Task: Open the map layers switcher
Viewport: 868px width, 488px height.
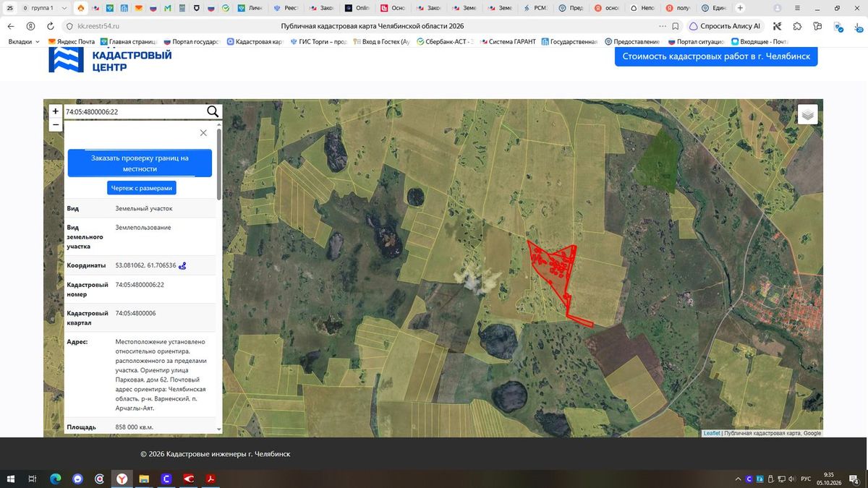Action: click(x=808, y=114)
